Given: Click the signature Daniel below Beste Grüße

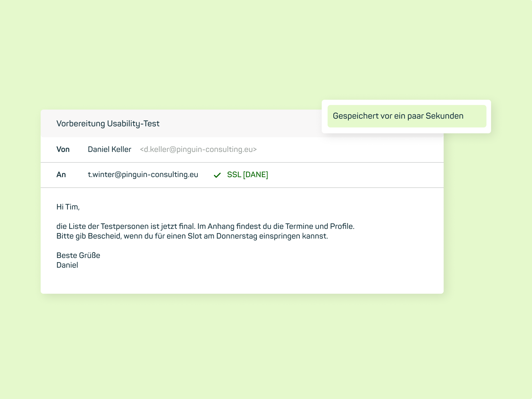Looking at the screenshot, I should click(67, 265).
